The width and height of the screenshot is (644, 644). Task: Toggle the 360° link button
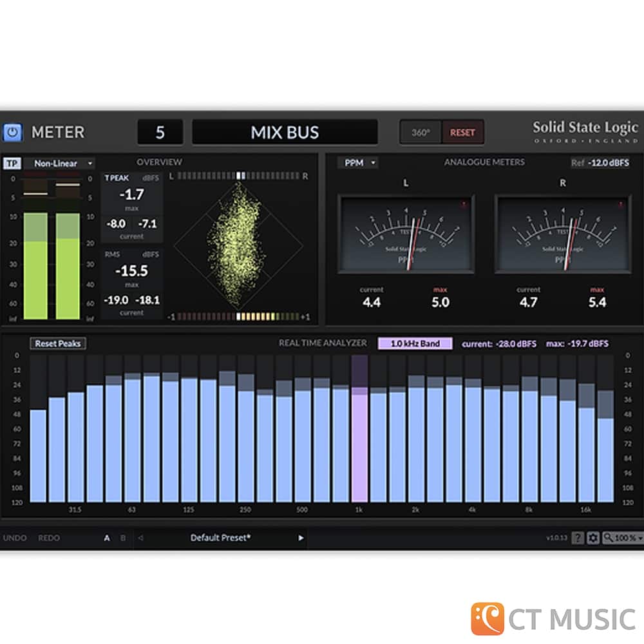pos(421,132)
